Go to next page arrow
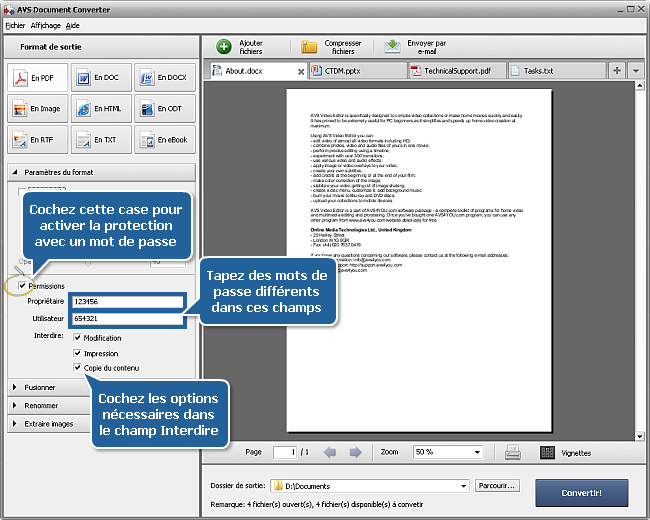 point(355,452)
